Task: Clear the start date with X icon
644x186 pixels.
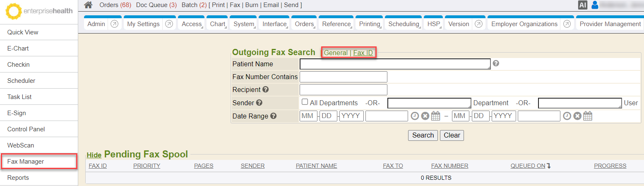Action: 425,116
